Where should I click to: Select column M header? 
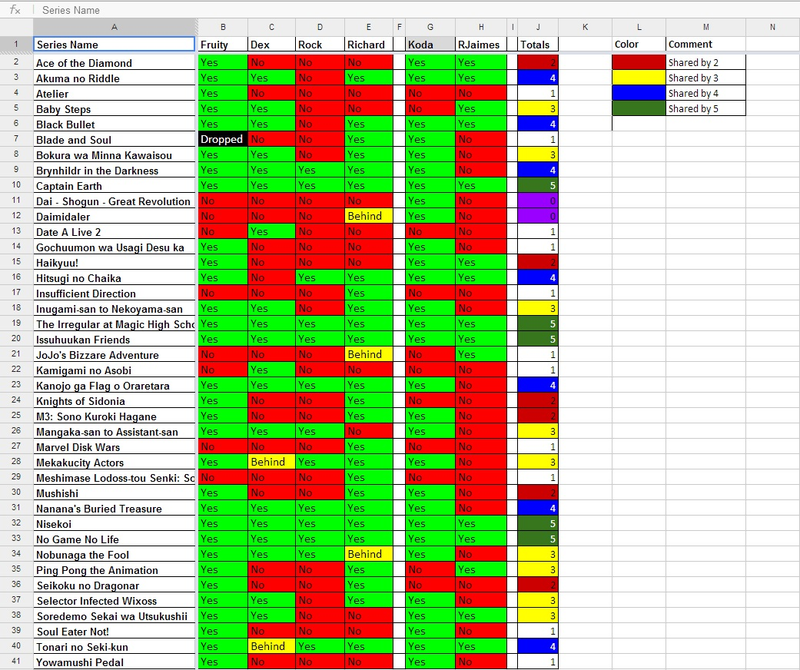[706, 27]
